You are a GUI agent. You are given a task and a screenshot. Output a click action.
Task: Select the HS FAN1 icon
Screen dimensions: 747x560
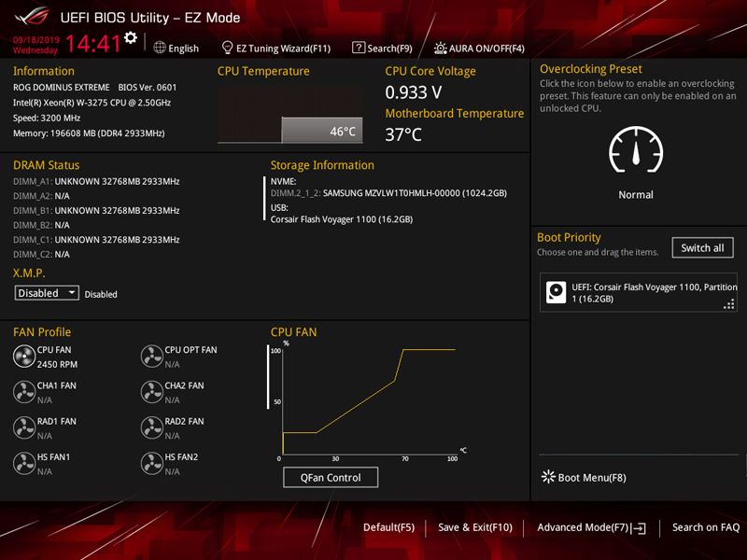pyautogui.click(x=24, y=463)
